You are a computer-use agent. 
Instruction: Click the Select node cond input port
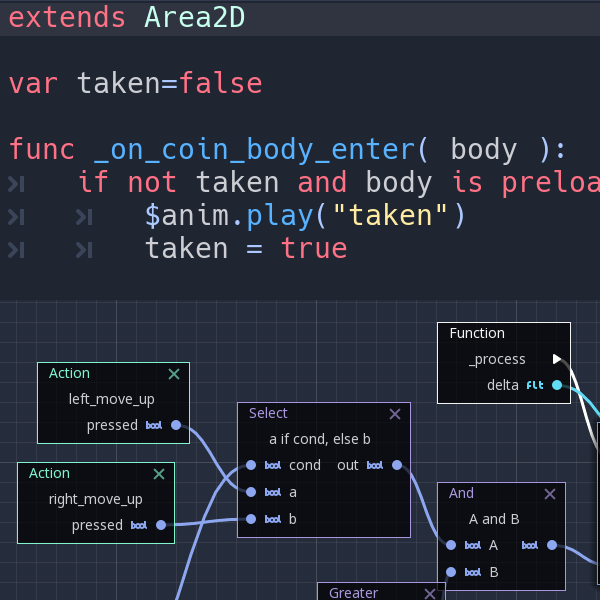251,465
